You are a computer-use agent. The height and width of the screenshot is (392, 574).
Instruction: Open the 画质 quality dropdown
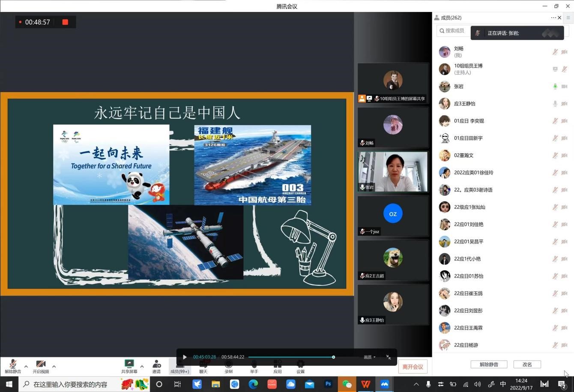tap(370, 357)
